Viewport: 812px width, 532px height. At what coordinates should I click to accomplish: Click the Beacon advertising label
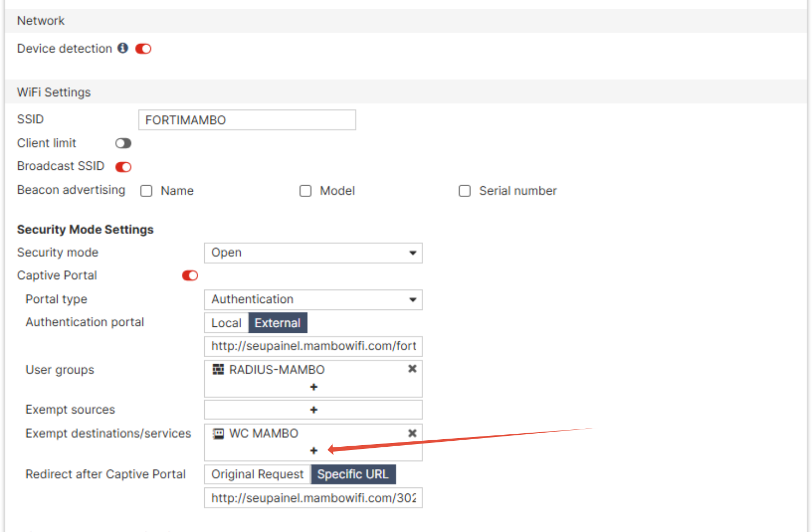point(71,190)
